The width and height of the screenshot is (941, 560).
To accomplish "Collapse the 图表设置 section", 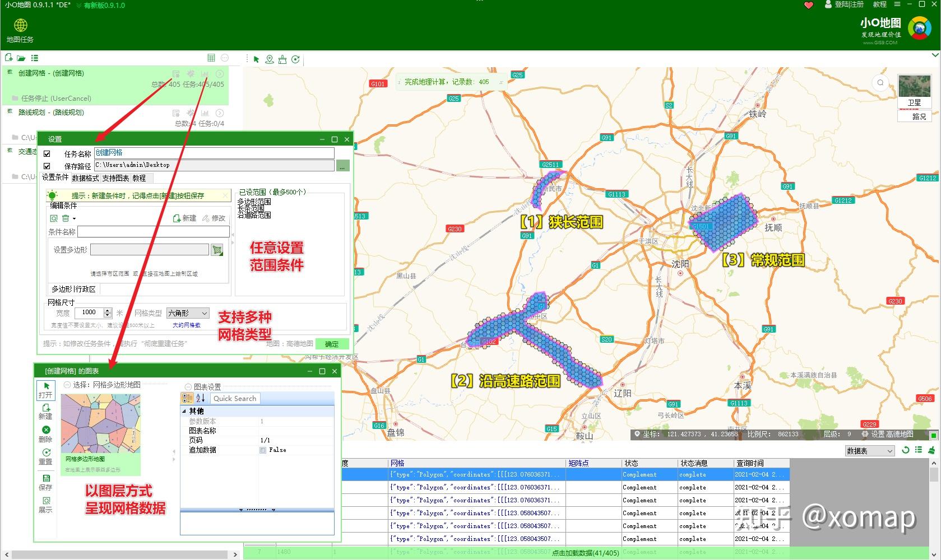I will (x=188, y=387).
